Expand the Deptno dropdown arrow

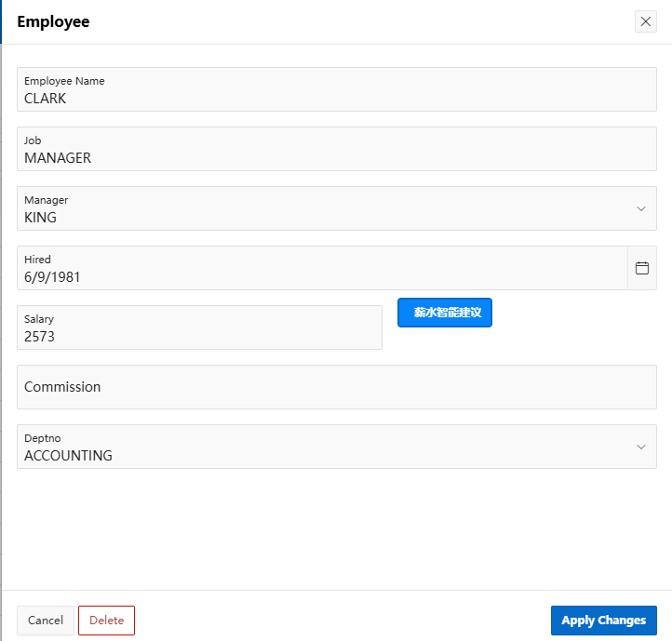[640, 447]
